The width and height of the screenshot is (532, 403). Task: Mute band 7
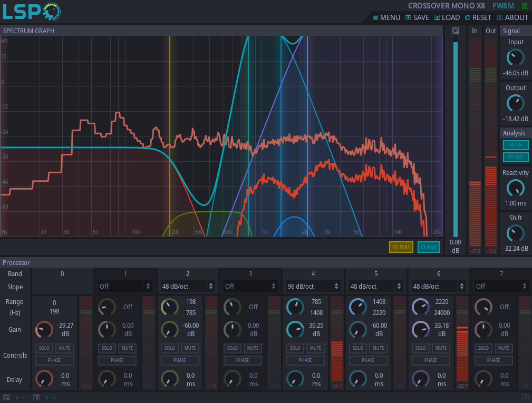[504, 348]
